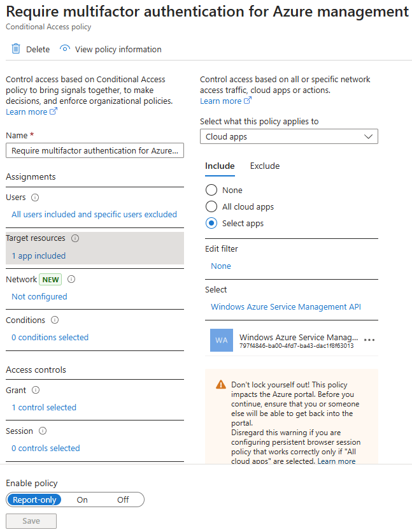Image resolution: width=412 pixels, height=532 pixels.
Task: Click the info icon beside Grant
Action: pyautogui.click(x=36, y=390)
